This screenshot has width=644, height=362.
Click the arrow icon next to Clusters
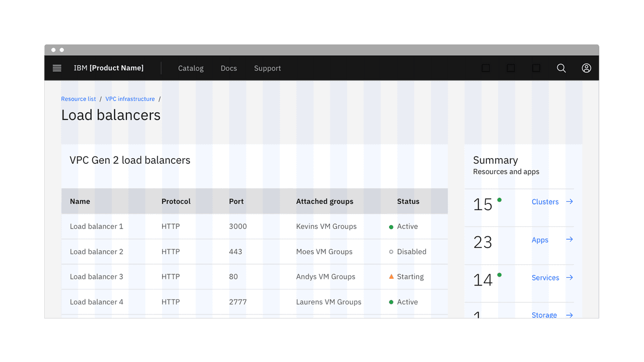click(x=569, y=202)
